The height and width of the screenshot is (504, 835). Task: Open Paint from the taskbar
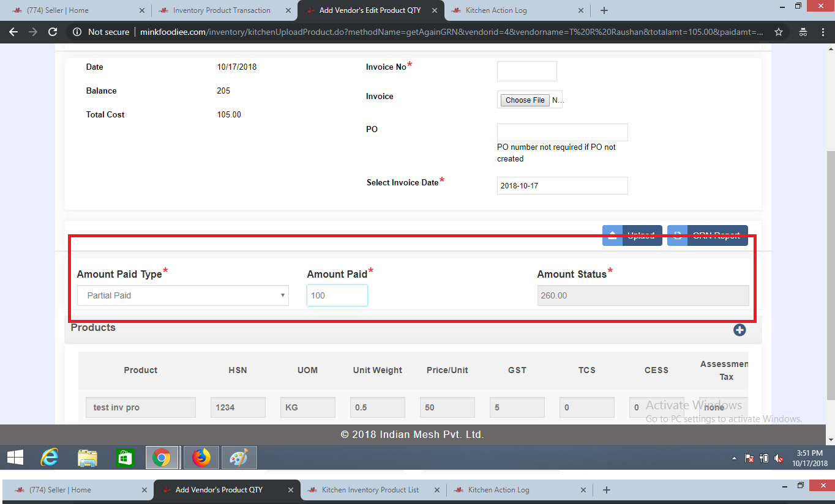click(x=239, y=458)
